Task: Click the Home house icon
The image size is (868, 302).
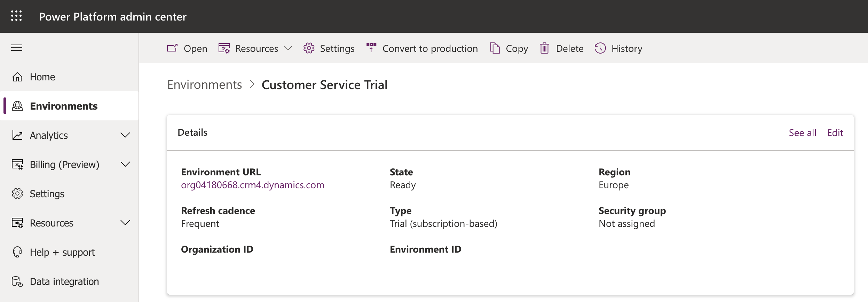Action: point(17,77)
